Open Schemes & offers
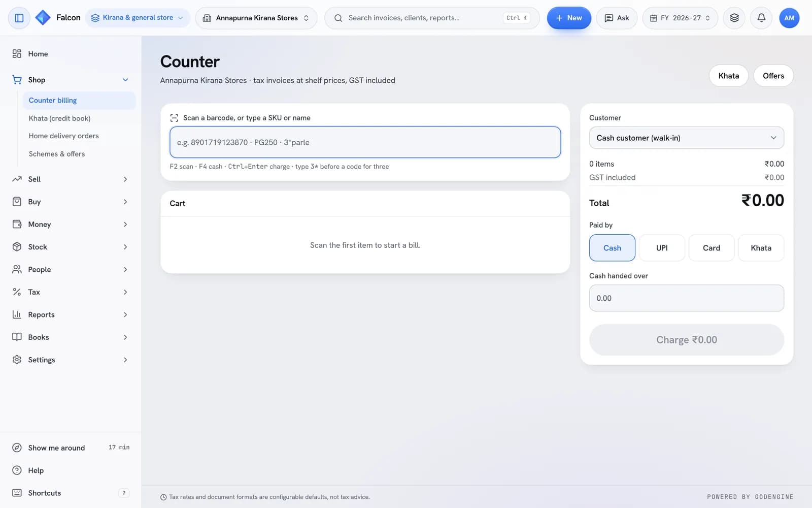 tap(79, 154)
